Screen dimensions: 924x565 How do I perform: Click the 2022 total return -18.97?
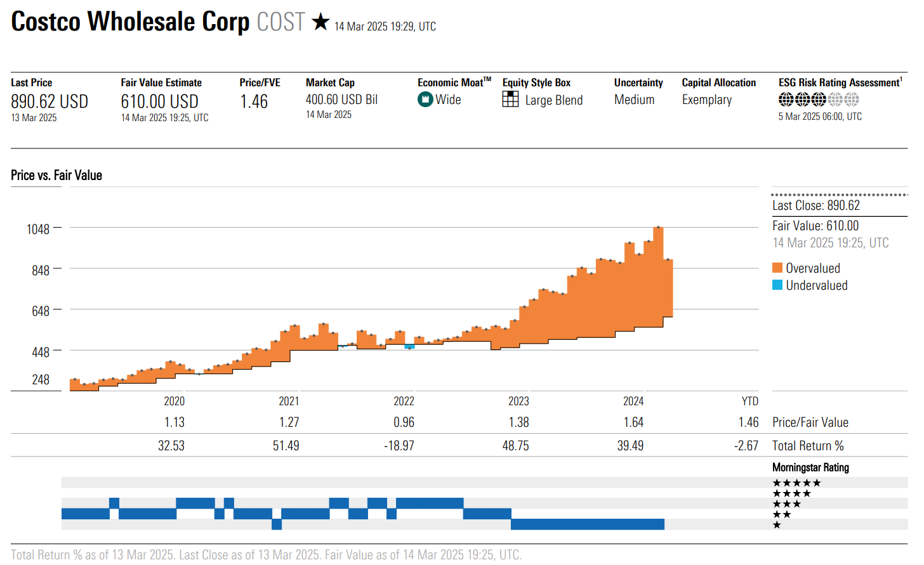399,446
